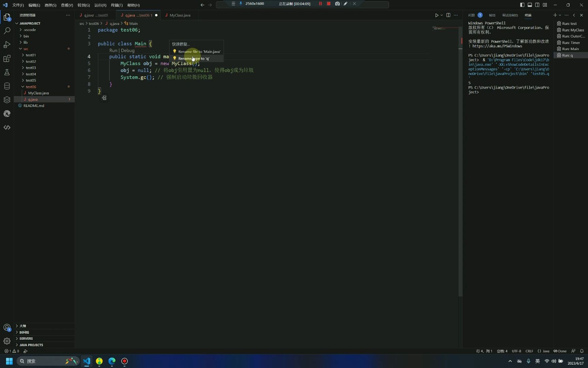The height and width of the screenshot is (368, 588).
Task: Click the Visual Studio Code taskbar icon
Action: point(87,361)
